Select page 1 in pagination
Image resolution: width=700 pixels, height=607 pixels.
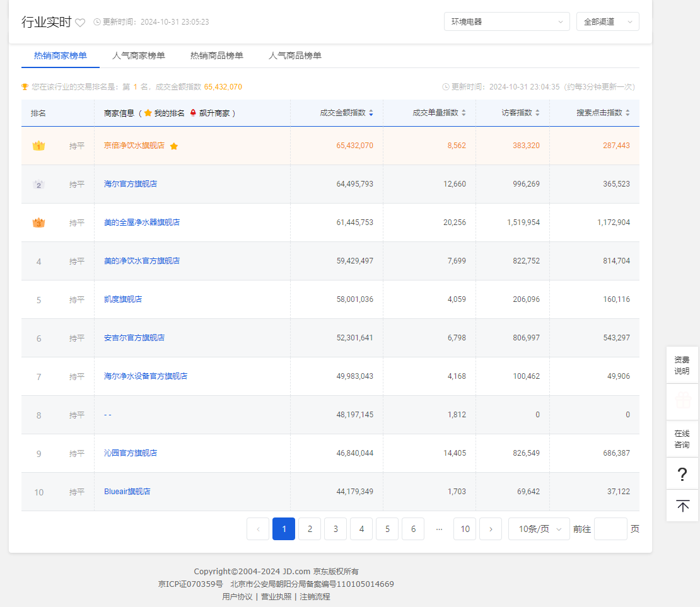click(x=284, y=529)
